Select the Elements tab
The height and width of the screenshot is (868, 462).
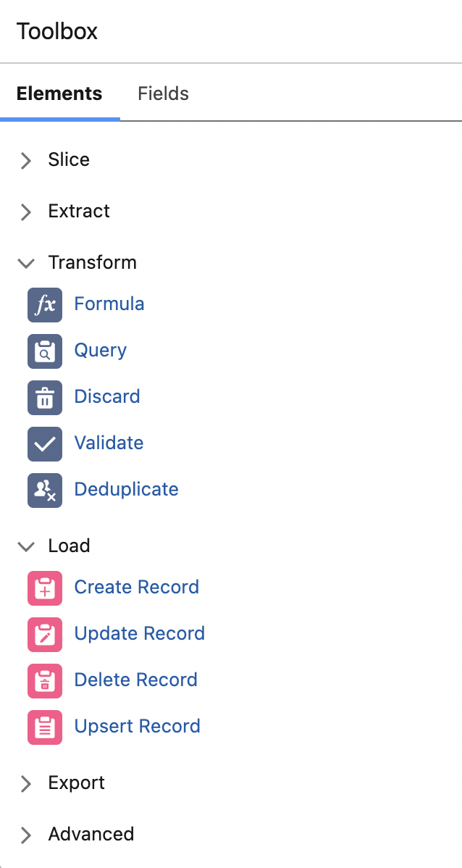(59, 94)
